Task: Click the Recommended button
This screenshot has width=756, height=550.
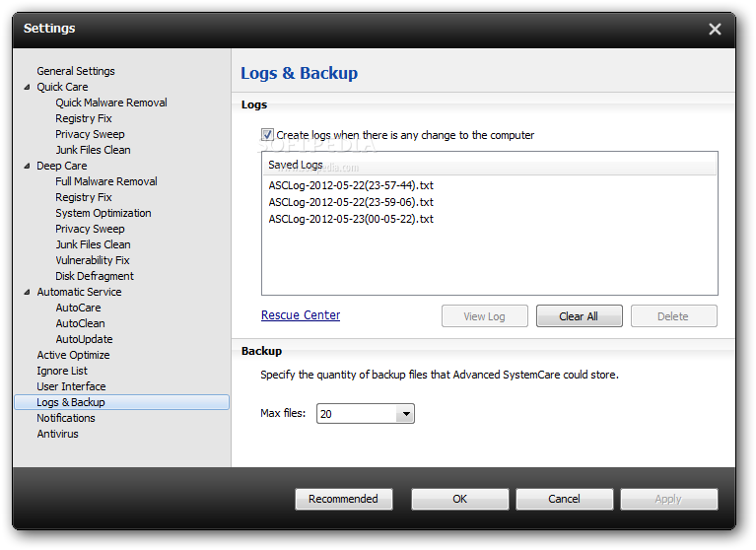Action: tap(344, 499)
